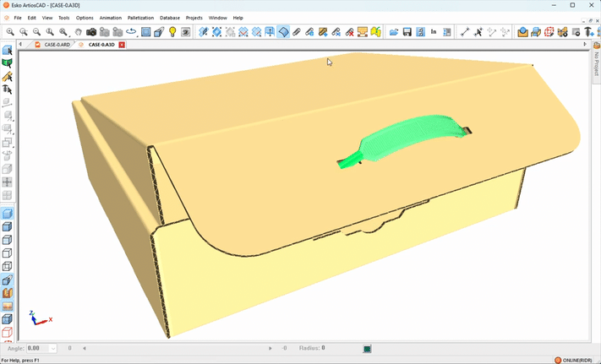Open the Help menu
Image resolution: width=601 pixels, height=364 pixels.
coord(238,18)
